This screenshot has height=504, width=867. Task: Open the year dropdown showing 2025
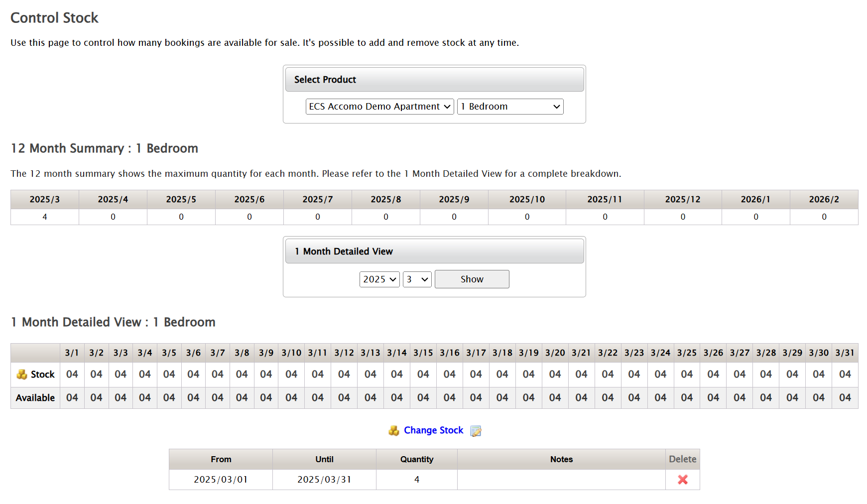click(x=379, y=279)
